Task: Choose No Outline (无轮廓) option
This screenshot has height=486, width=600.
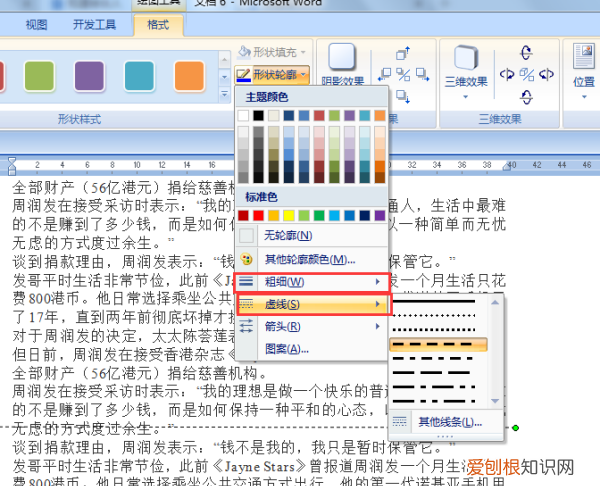Action: click(x=312, y=235)
